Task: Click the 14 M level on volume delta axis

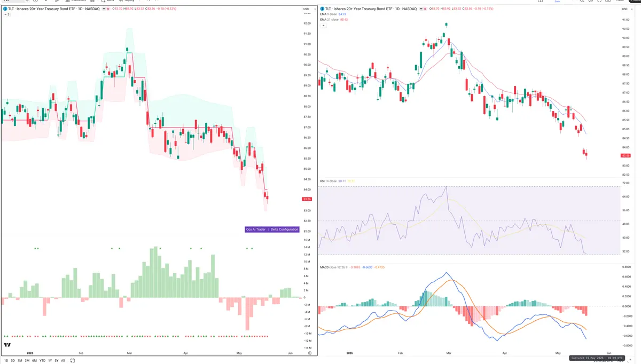Action: click(x=307, y=248)
